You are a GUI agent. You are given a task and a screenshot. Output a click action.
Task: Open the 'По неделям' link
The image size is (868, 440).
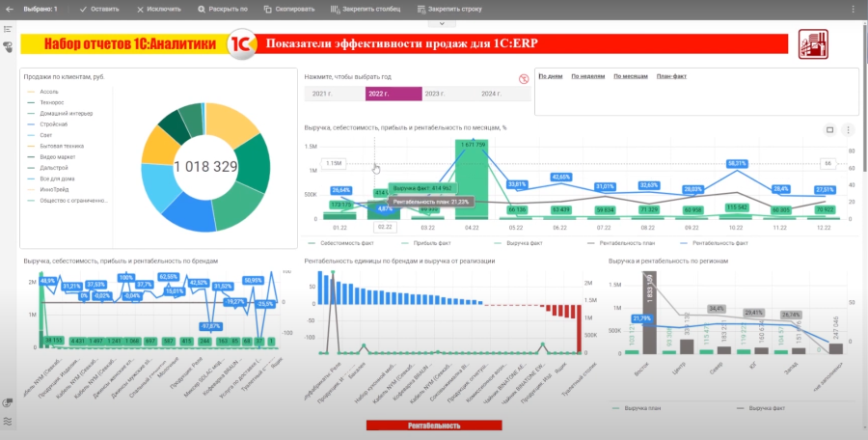click(x=588, y=76)
